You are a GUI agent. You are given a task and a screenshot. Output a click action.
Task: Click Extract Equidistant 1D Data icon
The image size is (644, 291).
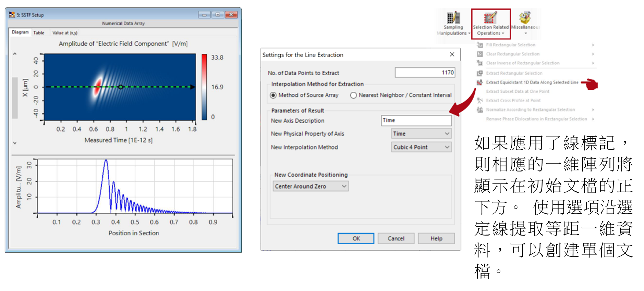point(480,82)
